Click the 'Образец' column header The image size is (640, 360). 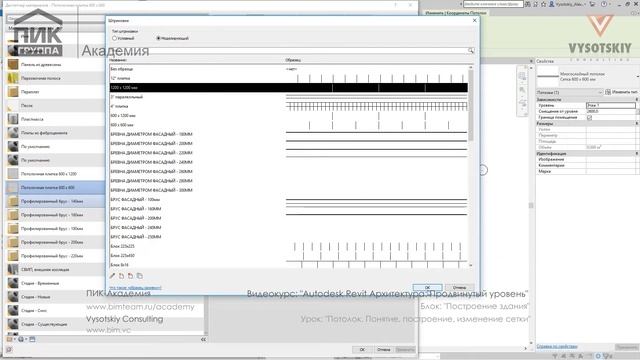point(293,60)
